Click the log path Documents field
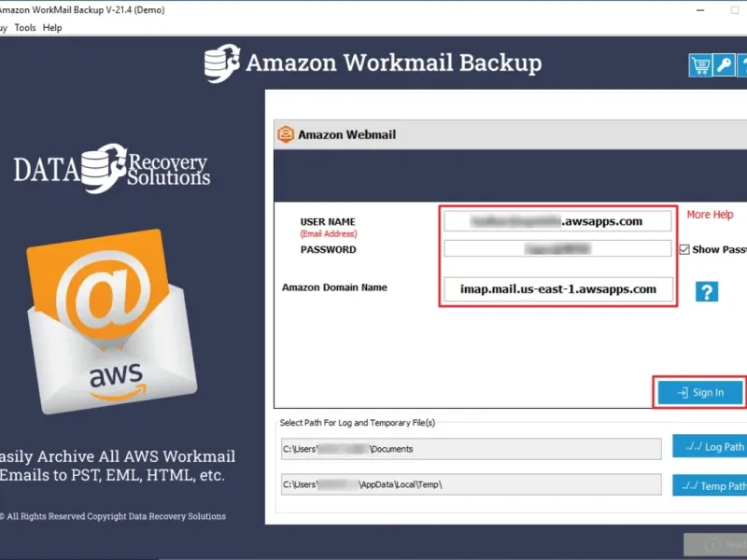 472,449
